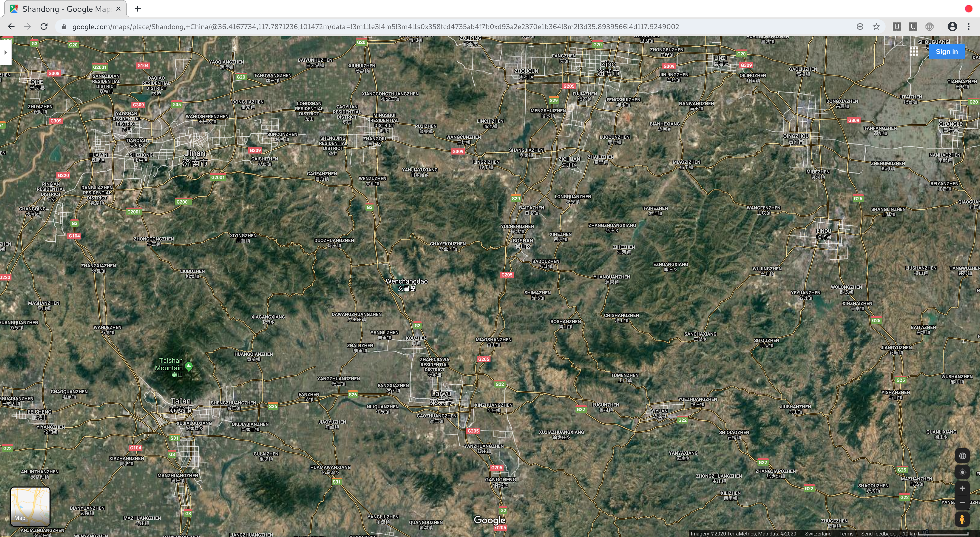Select the Street View pegman
This screenshot has width=980, height=537.
[962, 519]
